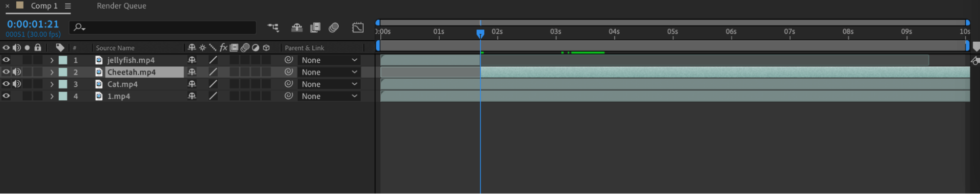Image resolution: width=980 pixels, height=194 pixels.
Task: Hide the jellyfish.mp4 layer with its eye
Action: (x=6, y=60)
